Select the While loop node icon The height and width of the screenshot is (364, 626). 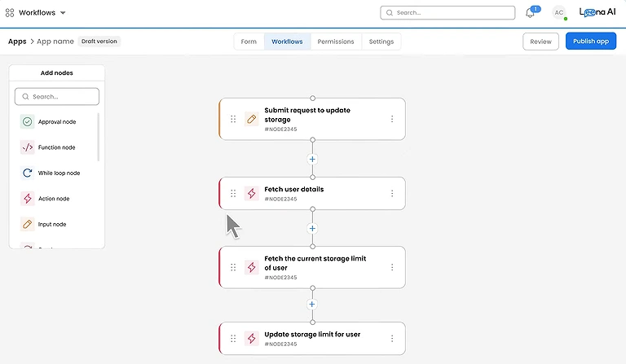tap(27, 173)
